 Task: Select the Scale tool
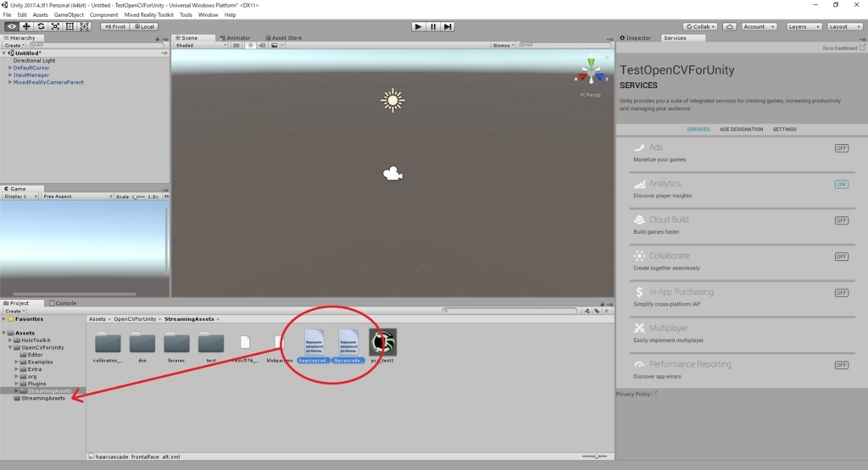pos(55,26)
